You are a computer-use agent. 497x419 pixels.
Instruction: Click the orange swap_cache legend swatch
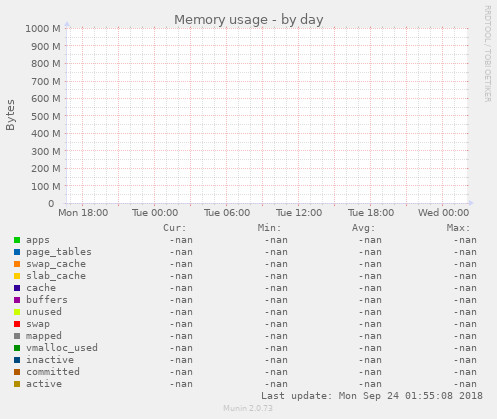click(17, 264)
